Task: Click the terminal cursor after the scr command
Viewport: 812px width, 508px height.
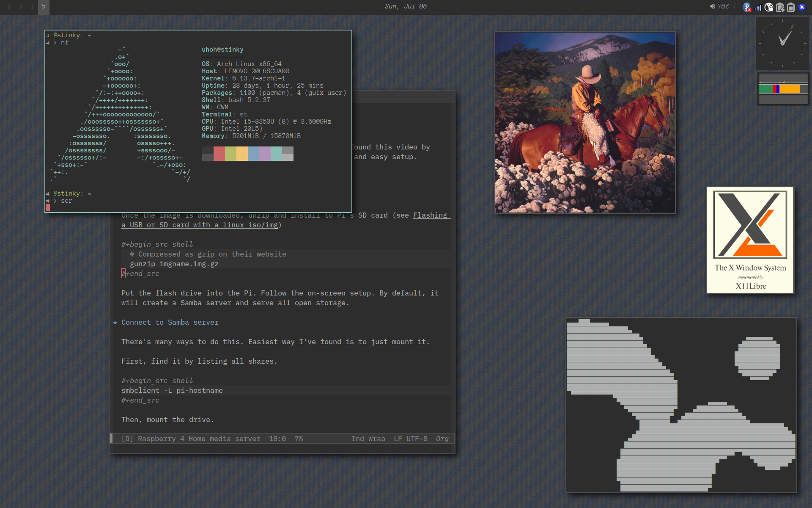Action: tap(48, 208)
